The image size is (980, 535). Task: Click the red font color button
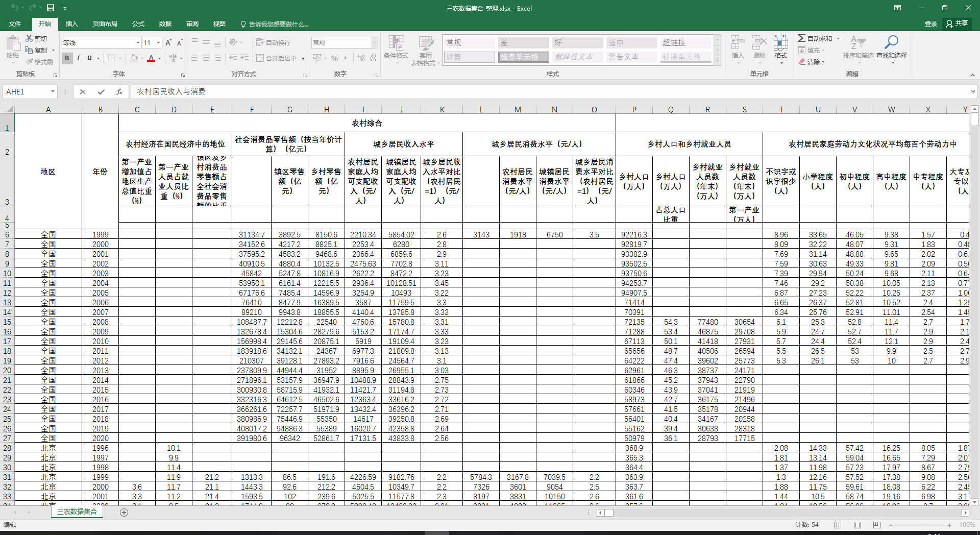[151, 58]
